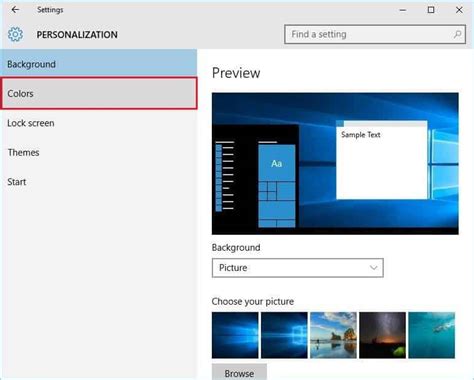Close the Settings window

point(459,10)
